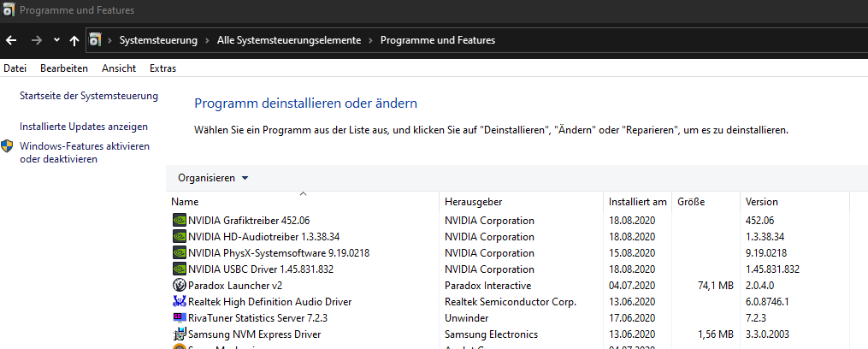Select NVIDIA PhysX-Systemsoftware 9.19.0218 entry

(x=279, y=253)
